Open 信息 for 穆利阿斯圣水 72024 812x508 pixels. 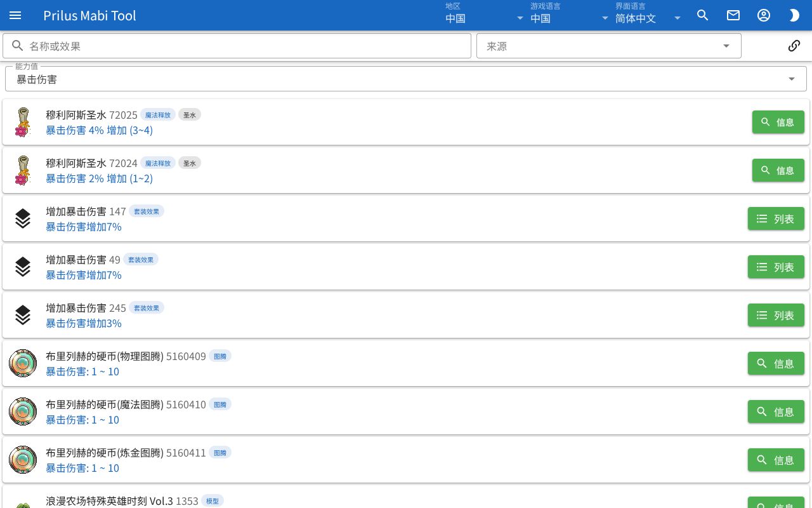(778, 170)
